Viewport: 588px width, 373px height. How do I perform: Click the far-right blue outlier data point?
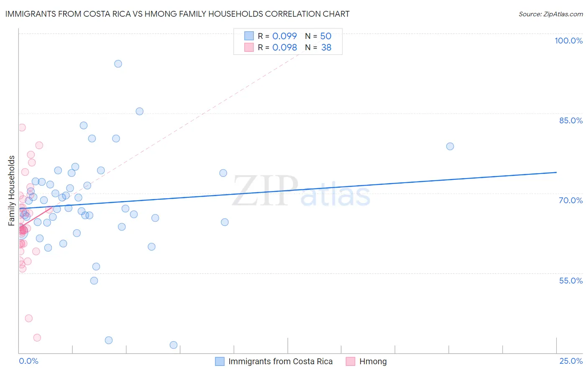[x=450, y=146]
